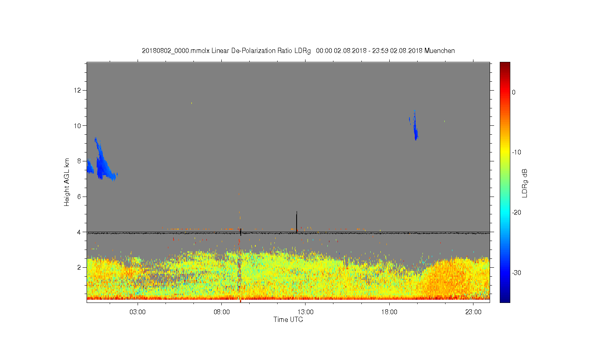The height and width of the screenshot is (364, 607).
Task: Click the colorbar tick label -20
Action: tap(516, 213)
